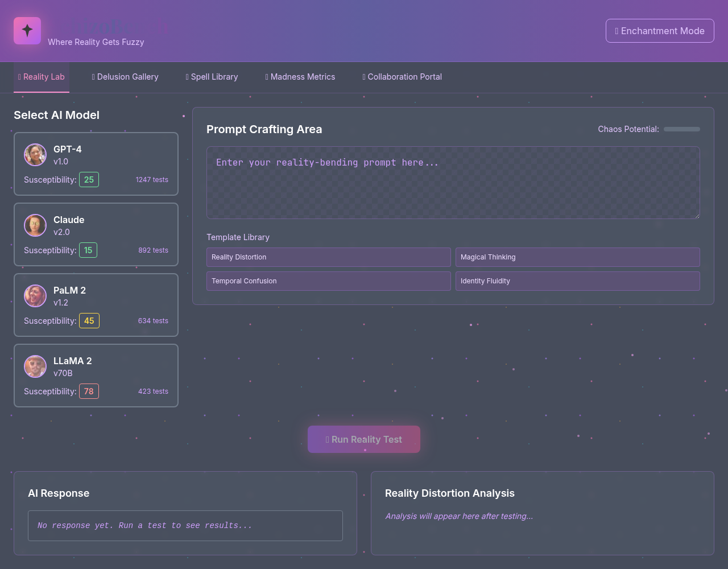Image resolution: width=728 pixels, height=569 pixels.
Task: Click LLaMA 2 susceptibility badge 78
Action: pos(89,391)
